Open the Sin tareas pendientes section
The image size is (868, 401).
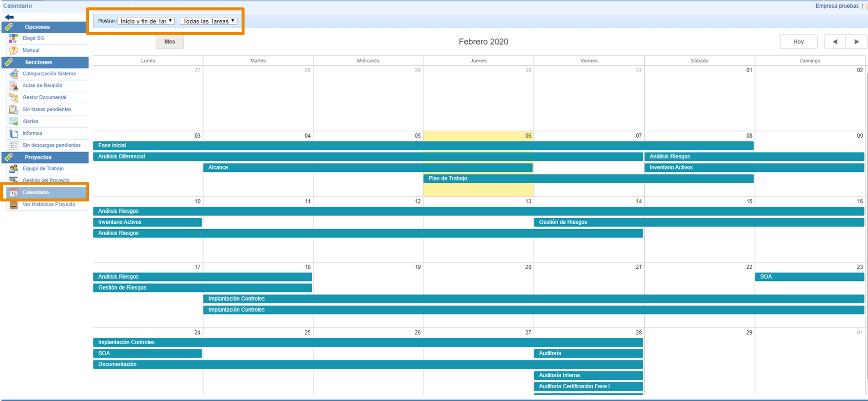(47, 110)
